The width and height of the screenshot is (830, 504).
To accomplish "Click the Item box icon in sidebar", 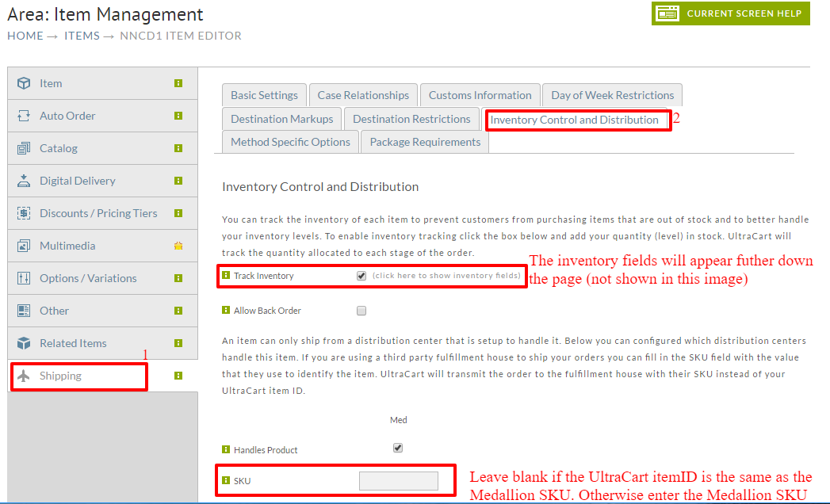I will [x=23, y=83].
